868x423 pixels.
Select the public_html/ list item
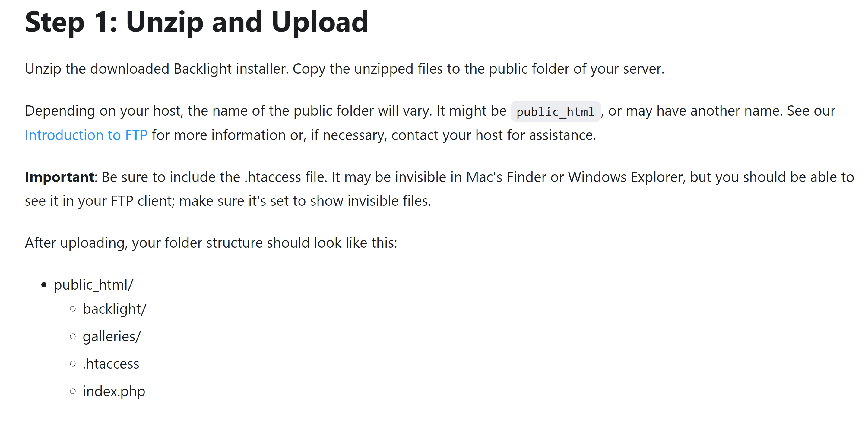click(93, 285)
